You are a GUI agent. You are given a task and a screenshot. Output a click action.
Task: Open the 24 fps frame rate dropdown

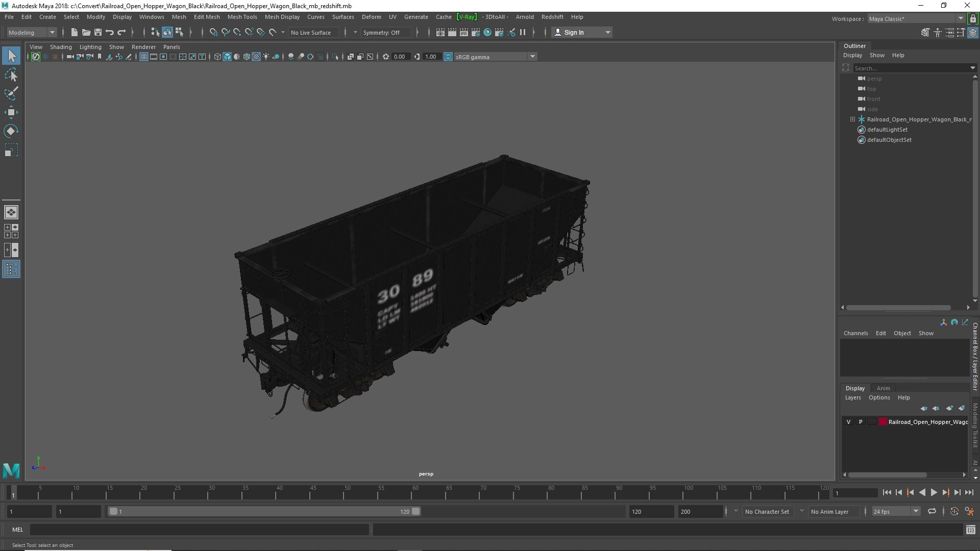[x=896, y=511]
